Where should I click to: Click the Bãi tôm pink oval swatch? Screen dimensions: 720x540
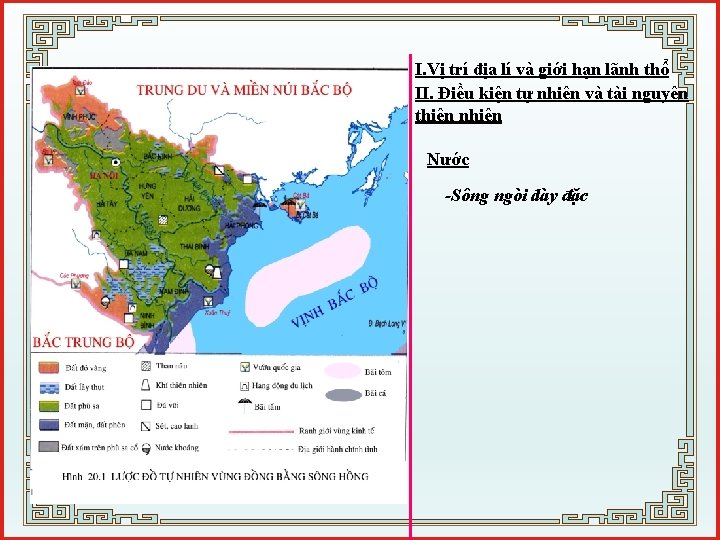tap(343, 371)
